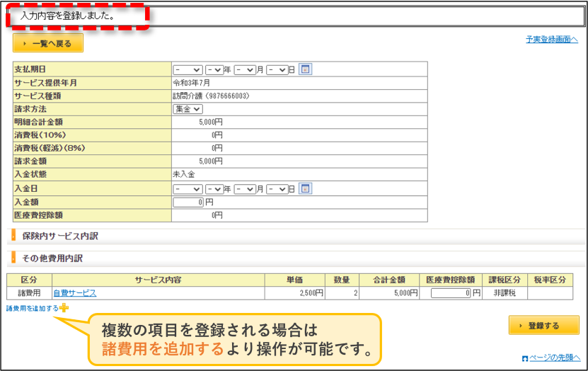Open the 請求方法 集金 dropdown
The height and width of the screenshot is (371, 588).
[188, 109]
